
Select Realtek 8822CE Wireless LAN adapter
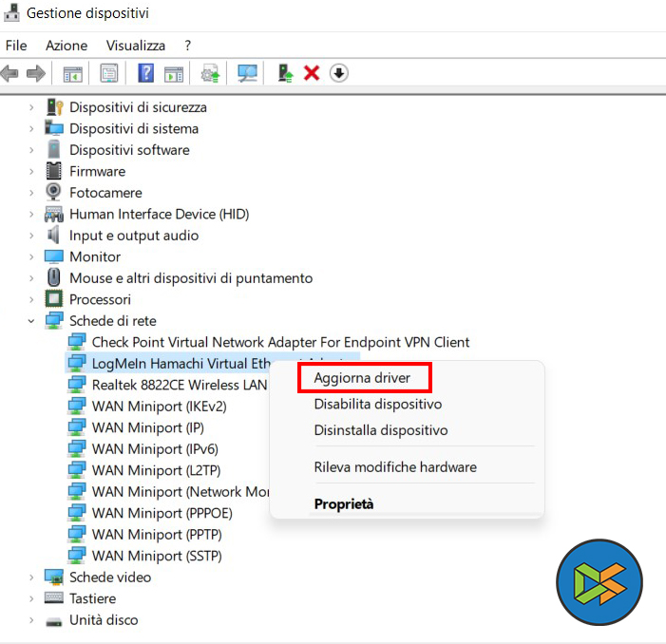(180, 385)
